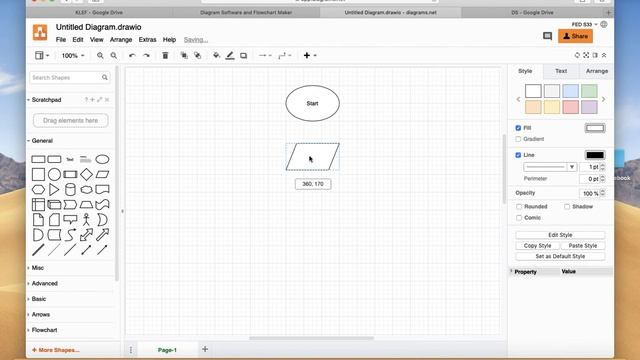Click the orange Share button
640x360 pixels.
pyautogui.click(x=576, y=36)
